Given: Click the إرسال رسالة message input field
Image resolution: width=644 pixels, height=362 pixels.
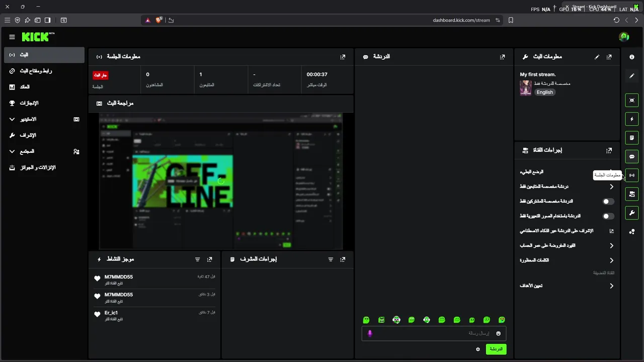Looking at the screenshot, I should 434,333.
